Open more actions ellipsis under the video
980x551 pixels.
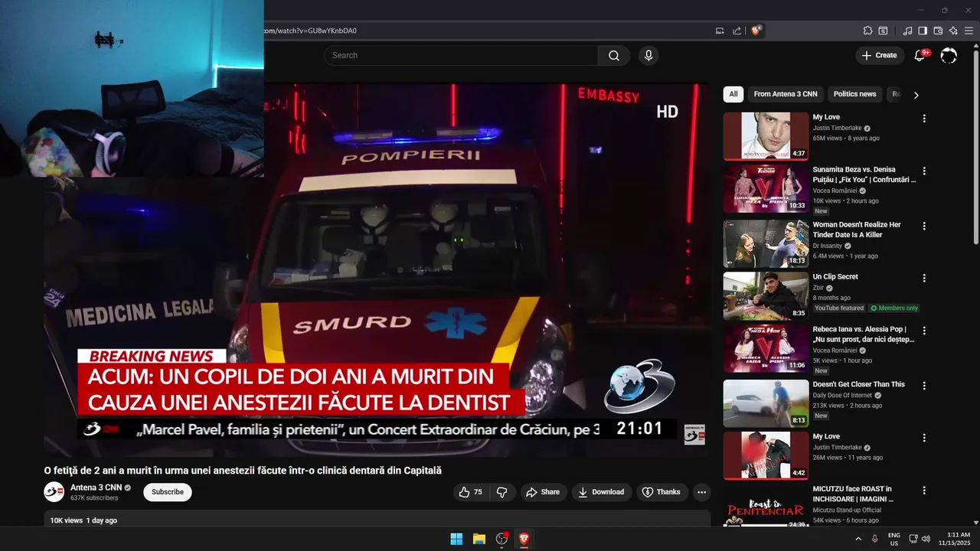701,492
